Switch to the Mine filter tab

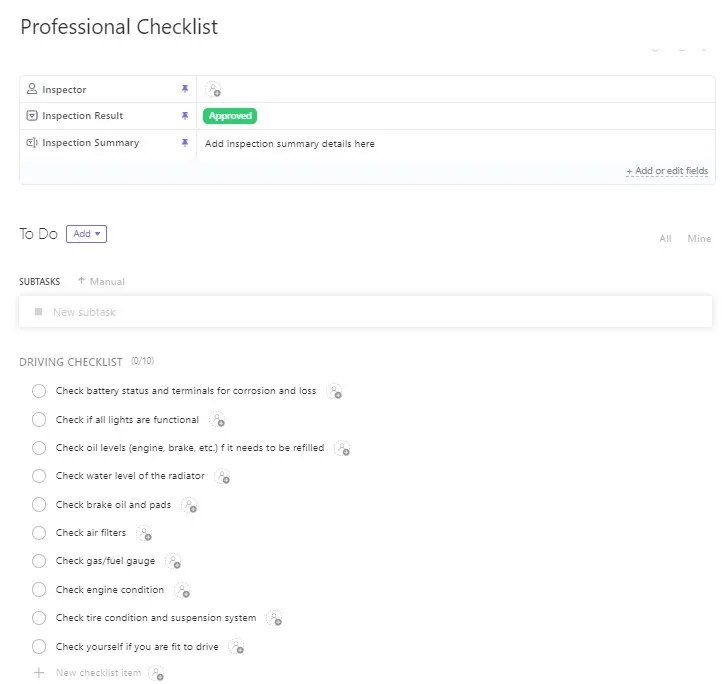pyautogui.click(x=699, y=239)
